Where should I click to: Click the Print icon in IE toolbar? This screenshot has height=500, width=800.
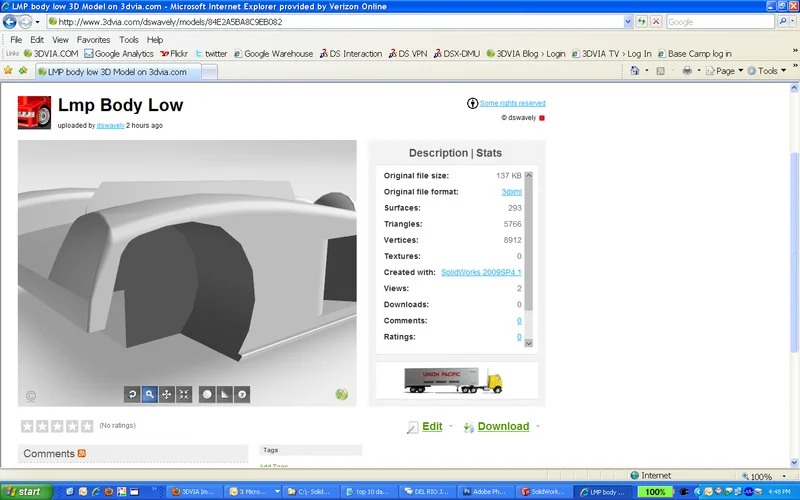(x=687, y=71)
